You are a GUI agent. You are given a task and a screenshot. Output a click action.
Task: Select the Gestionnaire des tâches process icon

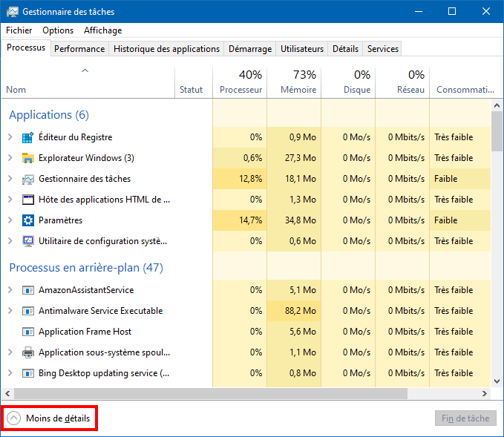tap(28, 179)
